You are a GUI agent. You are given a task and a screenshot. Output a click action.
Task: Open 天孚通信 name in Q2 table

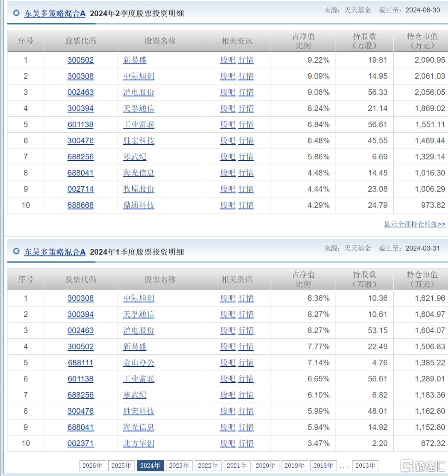point(139,108)
